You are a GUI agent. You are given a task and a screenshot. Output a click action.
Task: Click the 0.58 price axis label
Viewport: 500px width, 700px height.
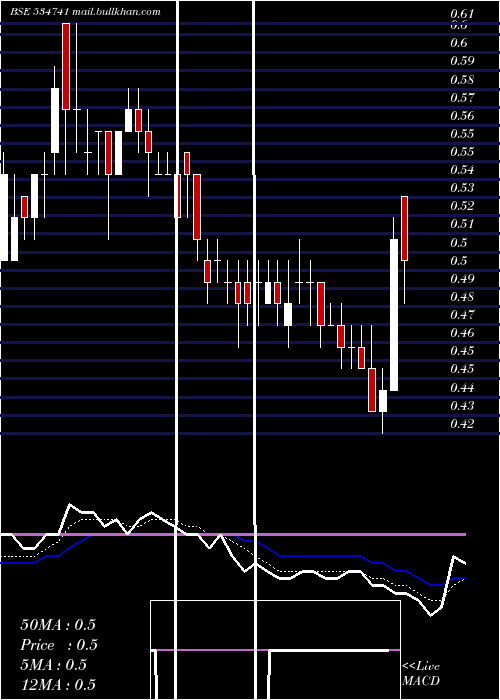[x=462, y=80]
